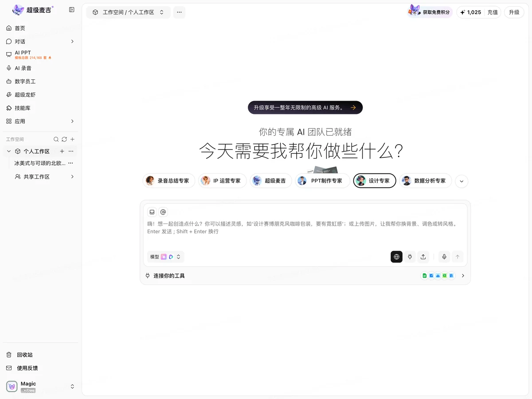Search workspaces with the magnifier icon
The image size is (532, 399).
tap(56, 139)
